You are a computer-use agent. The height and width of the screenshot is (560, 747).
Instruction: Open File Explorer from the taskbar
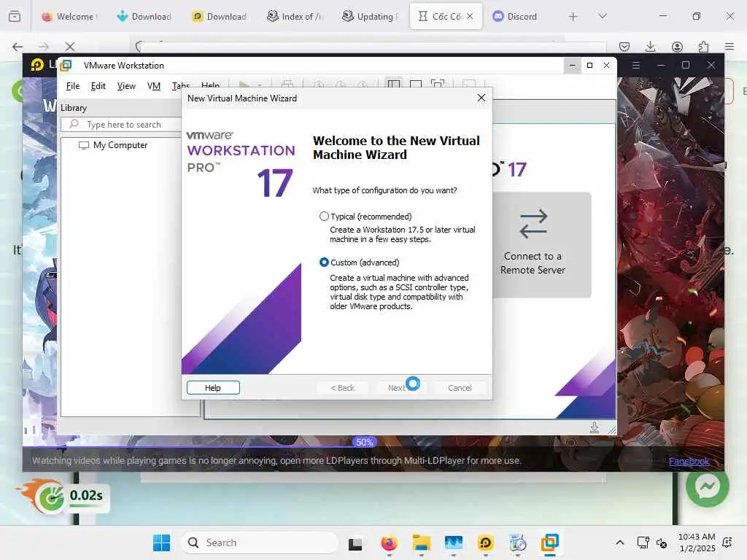pos(421,542)
